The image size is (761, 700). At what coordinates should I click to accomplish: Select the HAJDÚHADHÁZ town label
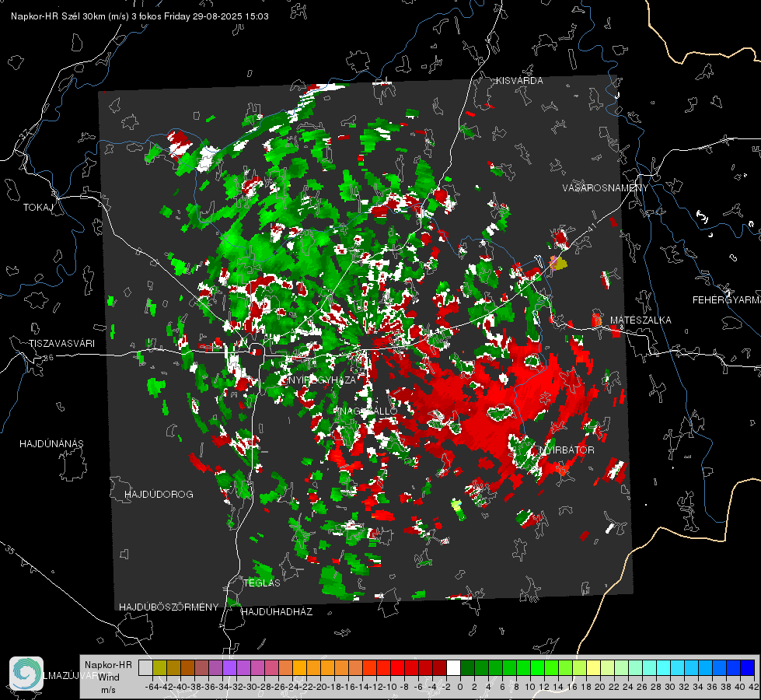pyautogui.click(x=277, y=612)
